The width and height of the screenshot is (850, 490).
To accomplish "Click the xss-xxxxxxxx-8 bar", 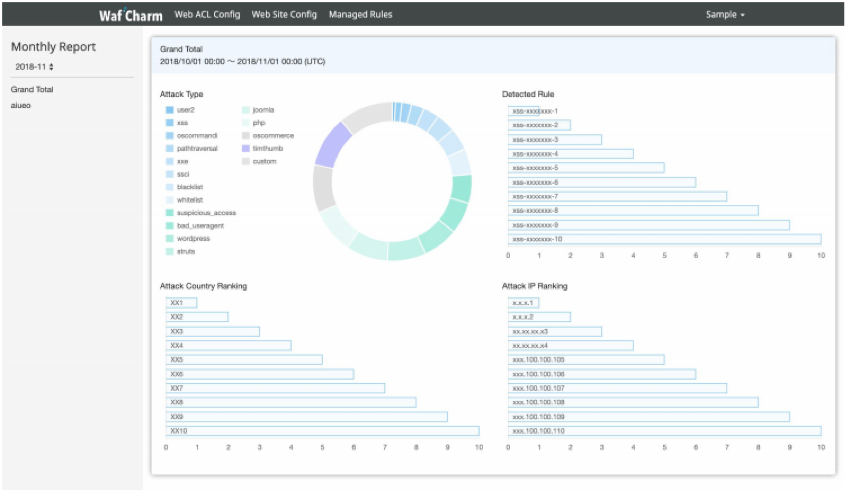I will point(633,210).
